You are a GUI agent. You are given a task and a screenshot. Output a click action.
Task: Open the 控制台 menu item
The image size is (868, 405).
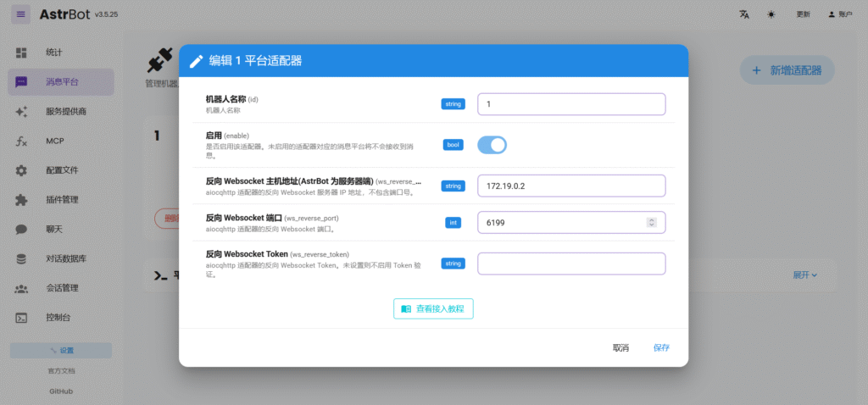pos(61,318)
